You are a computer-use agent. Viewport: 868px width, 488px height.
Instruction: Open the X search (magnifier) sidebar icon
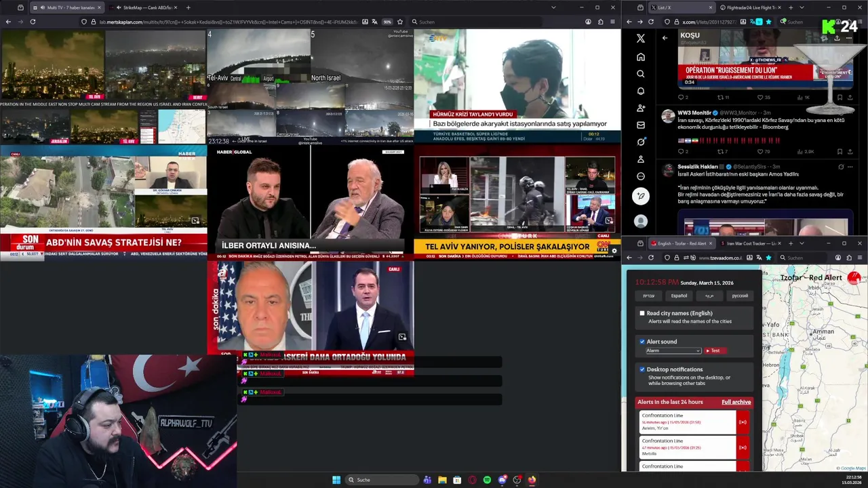(x=641, y=74)
